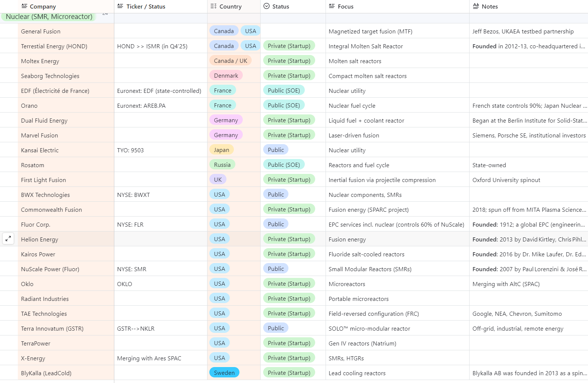Select the Terra Innovatum (GSTR) cell
The height and width of the screenshot is (383, 588).
[x=66, y=328]
